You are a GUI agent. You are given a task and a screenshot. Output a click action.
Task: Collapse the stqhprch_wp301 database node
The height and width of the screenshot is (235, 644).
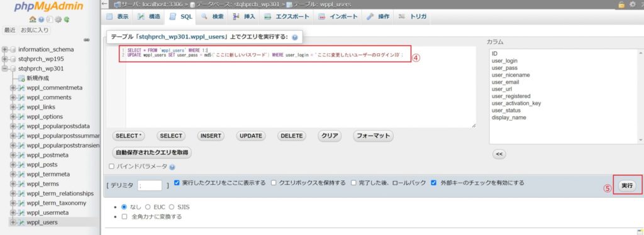(5, 68)
